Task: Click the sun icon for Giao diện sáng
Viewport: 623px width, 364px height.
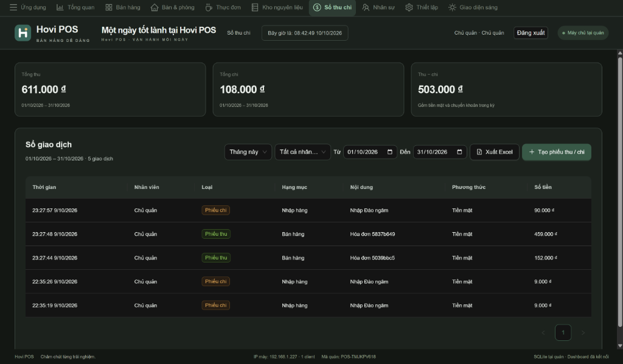Action: [452, 7]
